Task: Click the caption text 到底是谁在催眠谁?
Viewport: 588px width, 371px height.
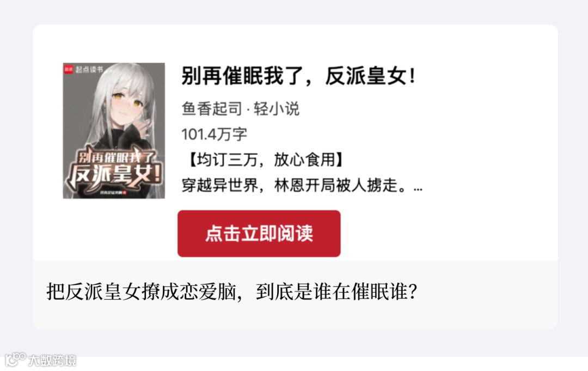Action: [x=336, y=292]
